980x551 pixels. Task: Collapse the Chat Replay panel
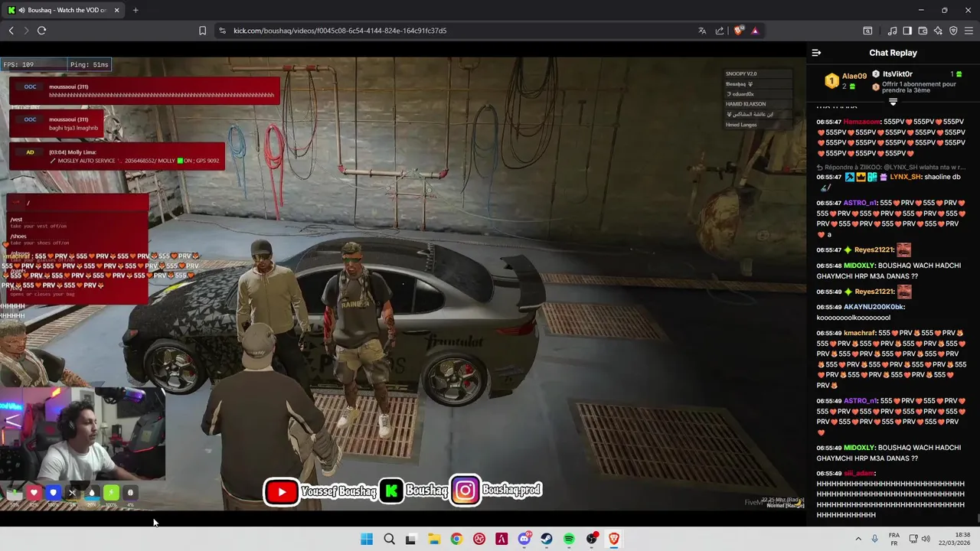[816, 53]
